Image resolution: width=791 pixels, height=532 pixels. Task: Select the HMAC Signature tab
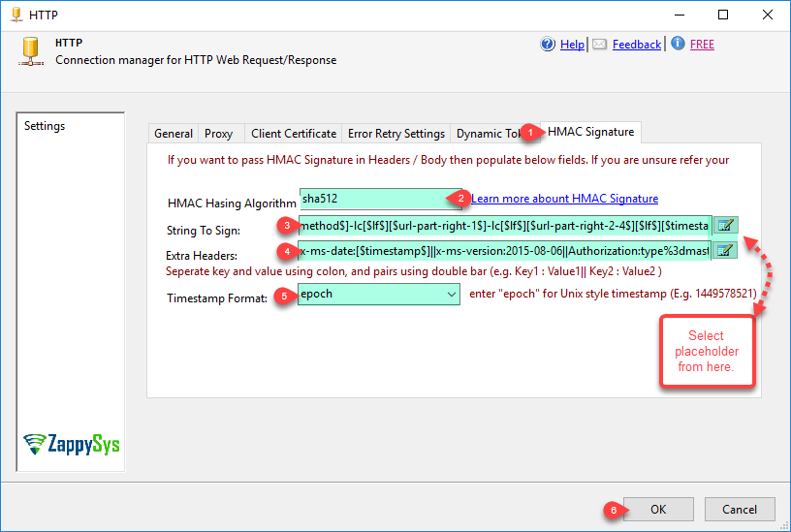pos(590,132)
